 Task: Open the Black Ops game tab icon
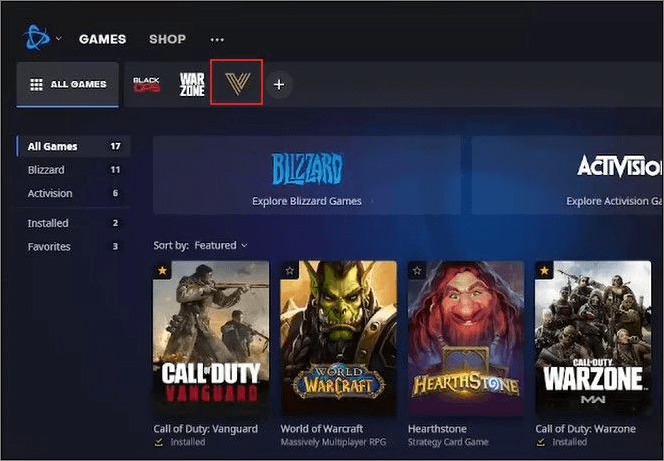pos(147,85)
